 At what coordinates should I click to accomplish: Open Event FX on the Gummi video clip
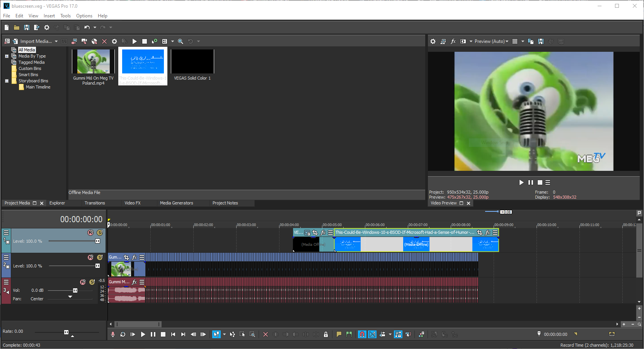[x=134, y=257]
